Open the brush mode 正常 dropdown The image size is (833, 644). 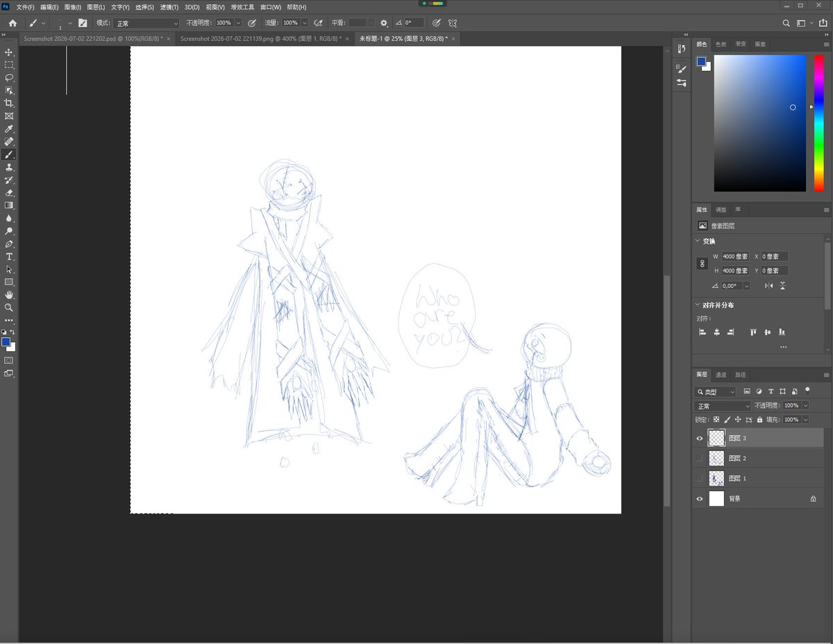(x=146, y=23)
